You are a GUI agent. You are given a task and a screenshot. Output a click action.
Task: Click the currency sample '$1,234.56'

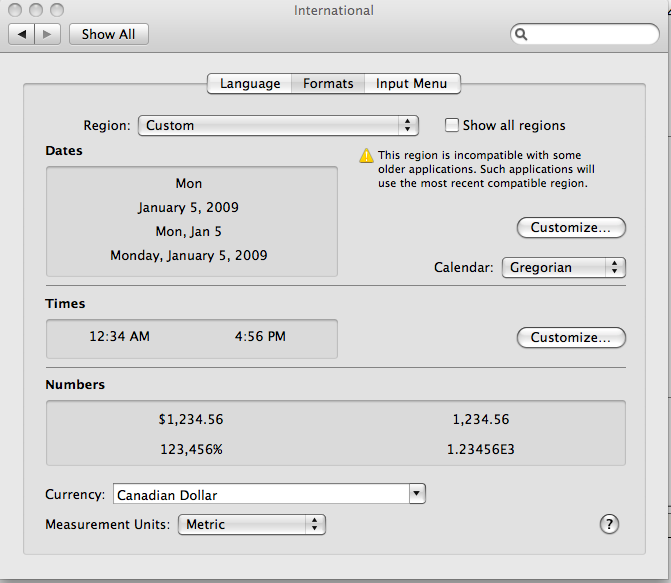pyautogui.click(x=191, y=419)
